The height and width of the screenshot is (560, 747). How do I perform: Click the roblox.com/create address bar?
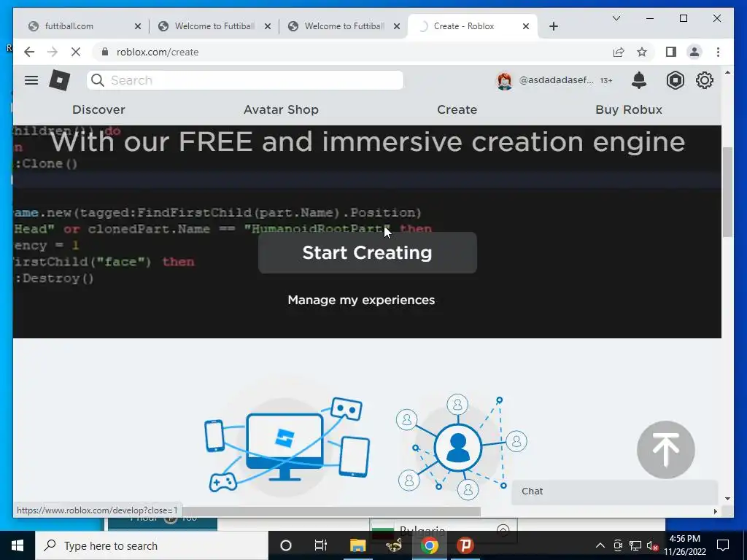352,52
